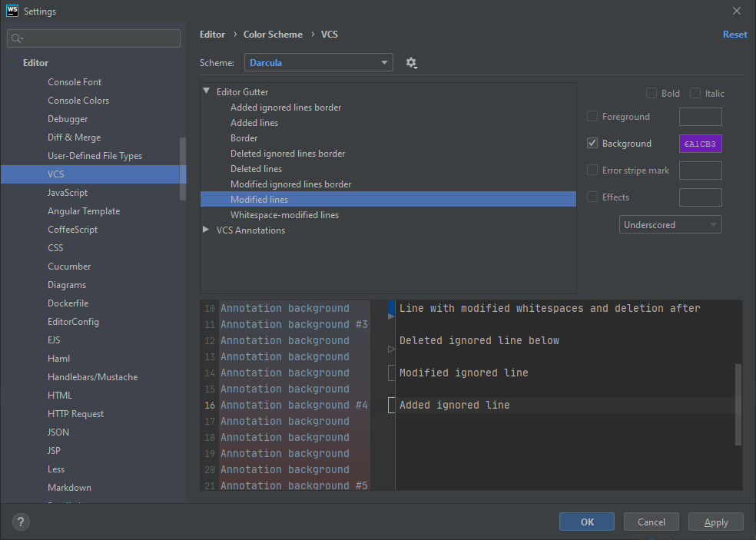Open the purple Background color swatch
The width and height of the screenshot is (756, 540).
point(700,144)
